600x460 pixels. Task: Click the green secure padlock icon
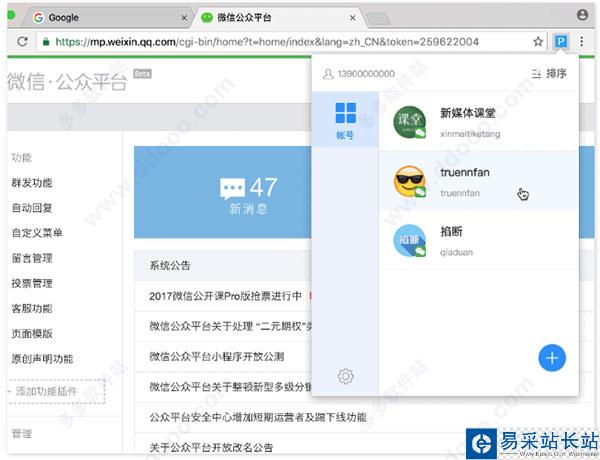tap(46, 42)
